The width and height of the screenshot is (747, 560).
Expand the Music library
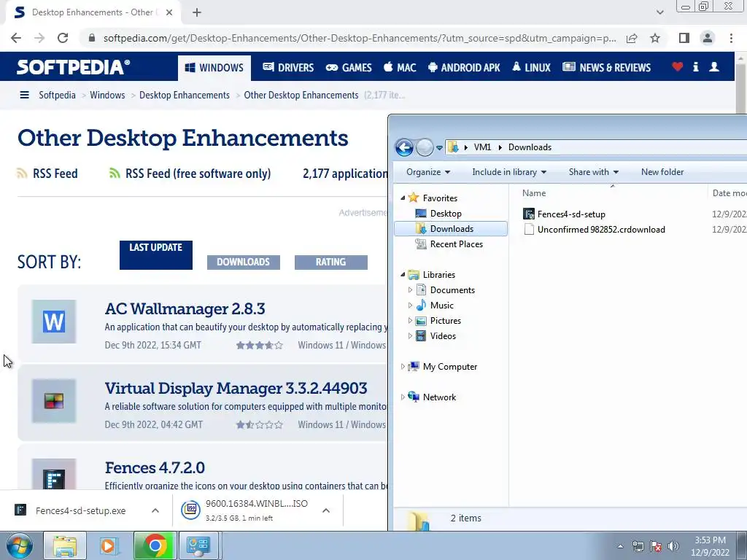click(x=410, y=305)
